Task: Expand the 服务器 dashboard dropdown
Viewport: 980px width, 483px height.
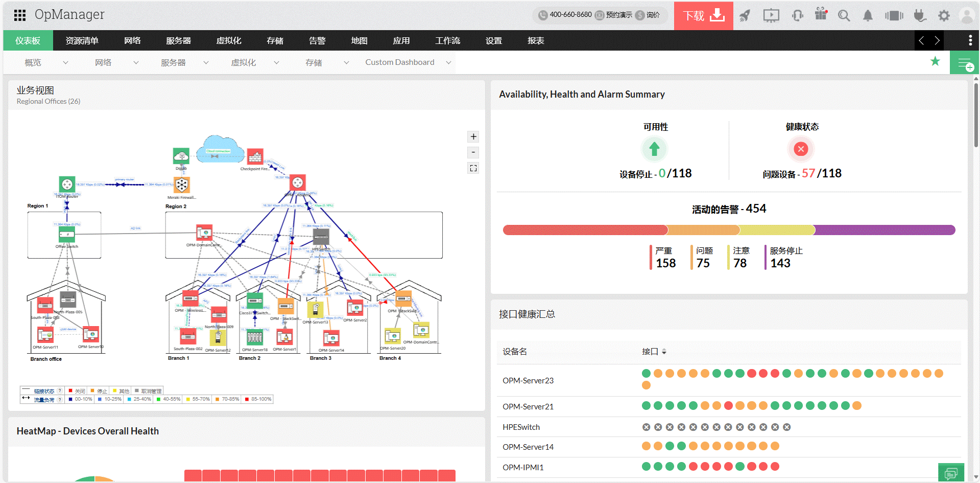Action: [x=206, y=63]
